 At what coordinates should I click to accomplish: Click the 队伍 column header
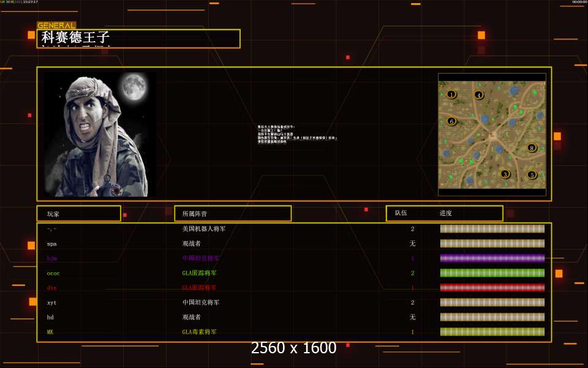(x=401, y=213)
